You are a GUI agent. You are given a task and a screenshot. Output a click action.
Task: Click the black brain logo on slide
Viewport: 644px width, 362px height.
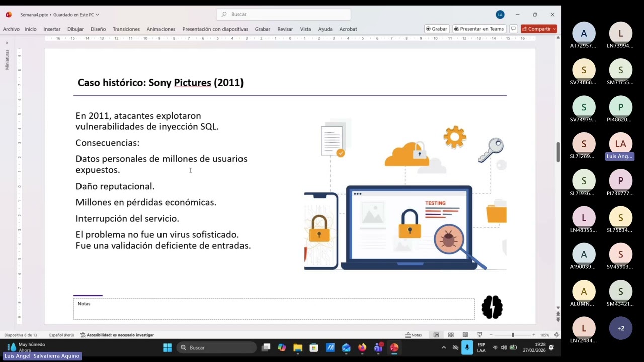click(x=492, y=307)
